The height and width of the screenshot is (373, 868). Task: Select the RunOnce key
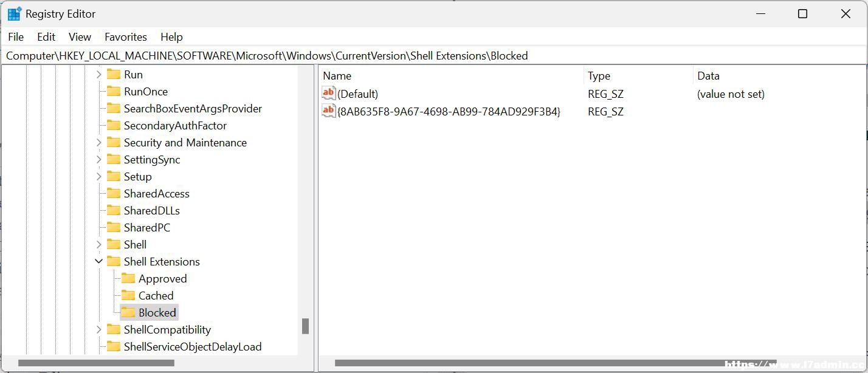pos(146,92)
